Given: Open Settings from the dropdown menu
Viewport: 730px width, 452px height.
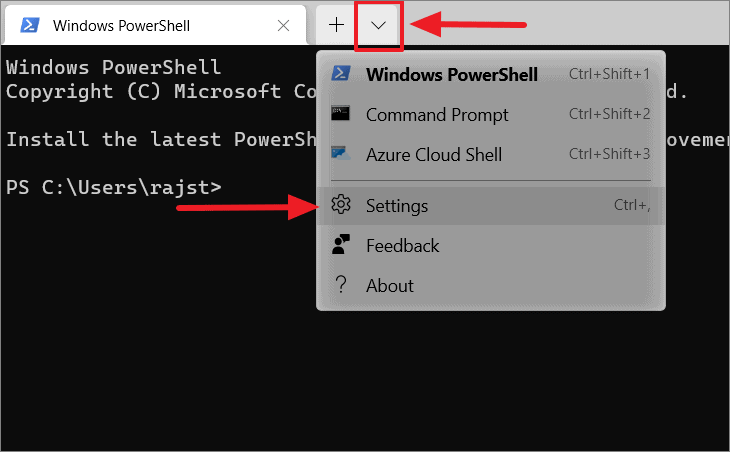Looking at the screenshot, I should [491, 206].
